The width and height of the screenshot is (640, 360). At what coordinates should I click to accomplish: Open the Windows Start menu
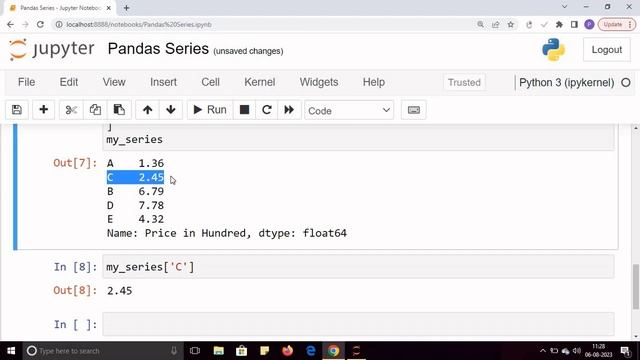[11, 351]
